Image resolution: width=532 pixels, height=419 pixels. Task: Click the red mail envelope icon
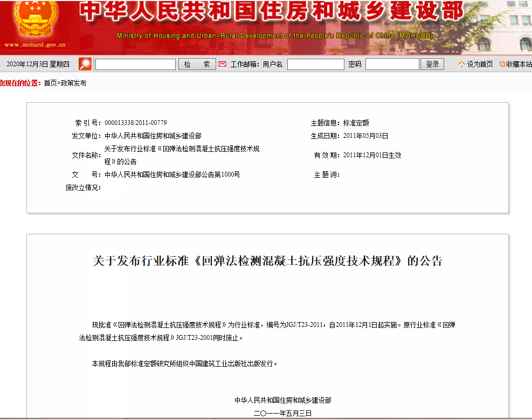pyautogui.click(x=222, y=64)
